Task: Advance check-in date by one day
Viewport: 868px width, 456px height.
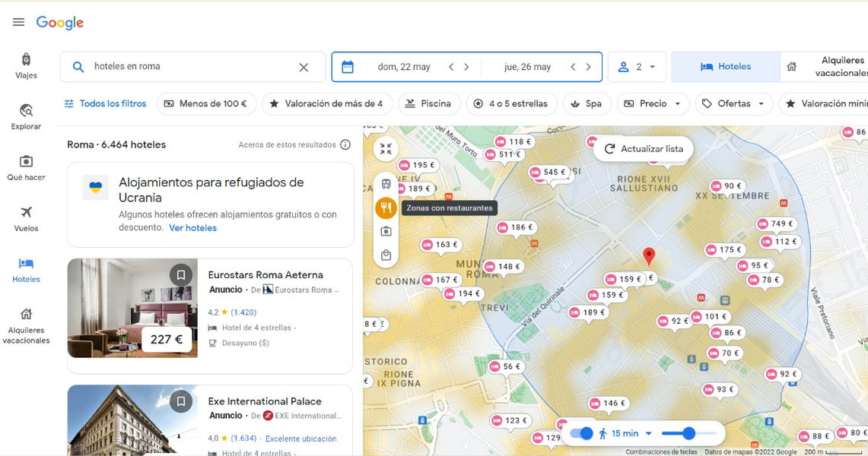Action: point(466,67)
